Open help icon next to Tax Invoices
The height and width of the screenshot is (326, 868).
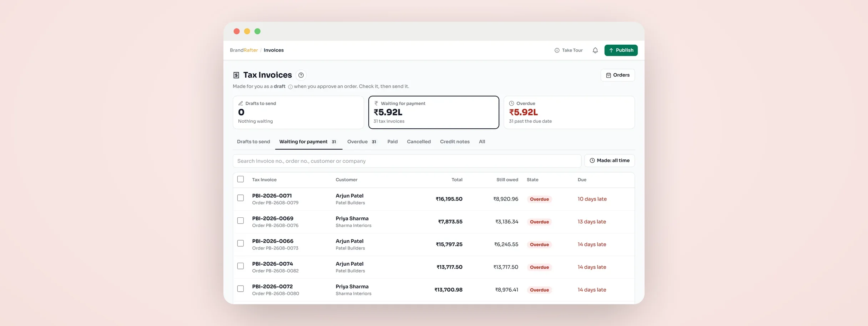pos(301,75)
